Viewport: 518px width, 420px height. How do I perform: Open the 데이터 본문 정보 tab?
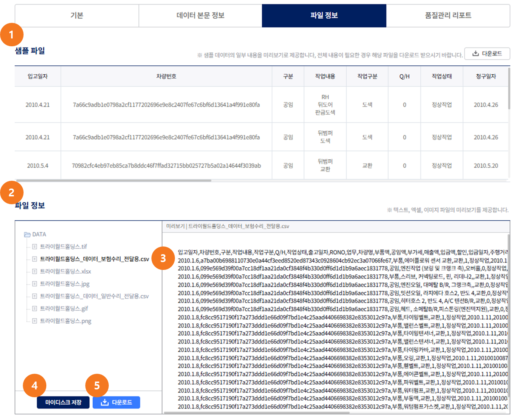(200, 16)
